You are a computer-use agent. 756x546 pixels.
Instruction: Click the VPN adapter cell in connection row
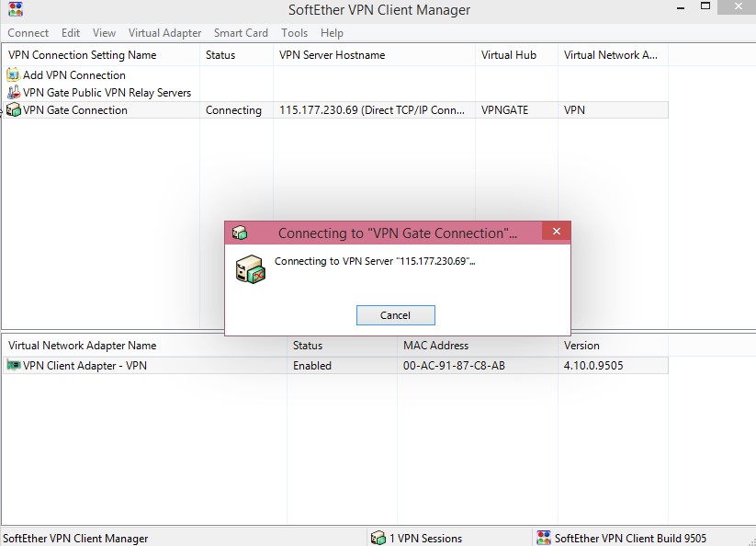tap(574, 110)
